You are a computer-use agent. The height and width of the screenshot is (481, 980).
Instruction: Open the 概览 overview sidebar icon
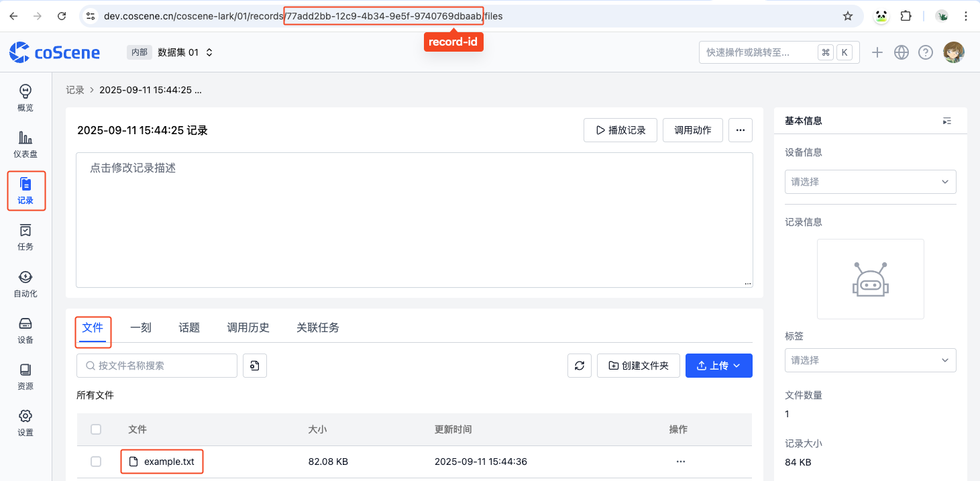point(25,97)
